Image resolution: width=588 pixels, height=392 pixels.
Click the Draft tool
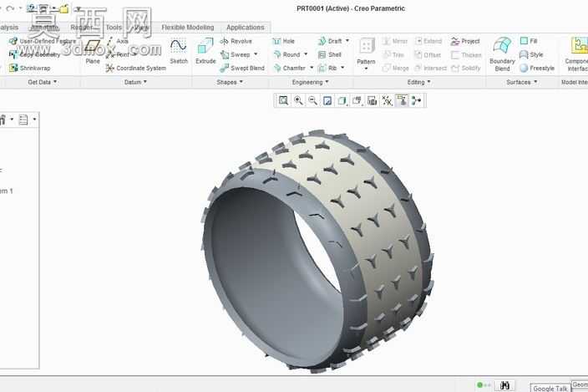pyautogui.click(x=330, y=41)
